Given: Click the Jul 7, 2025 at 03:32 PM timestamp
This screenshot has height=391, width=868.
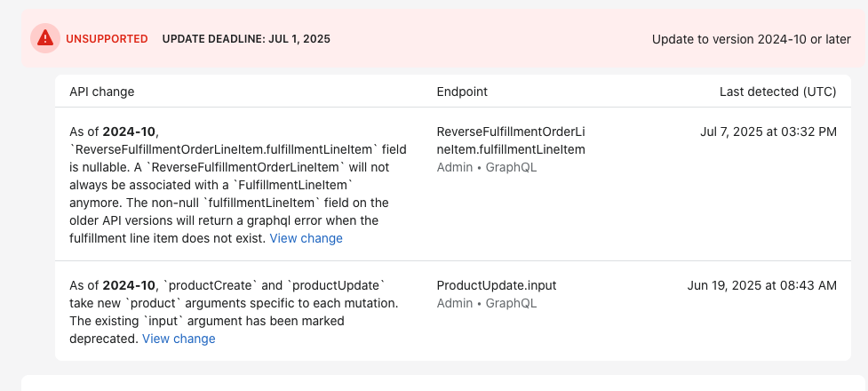Looking at the screenshot, I should click(768, 132).
